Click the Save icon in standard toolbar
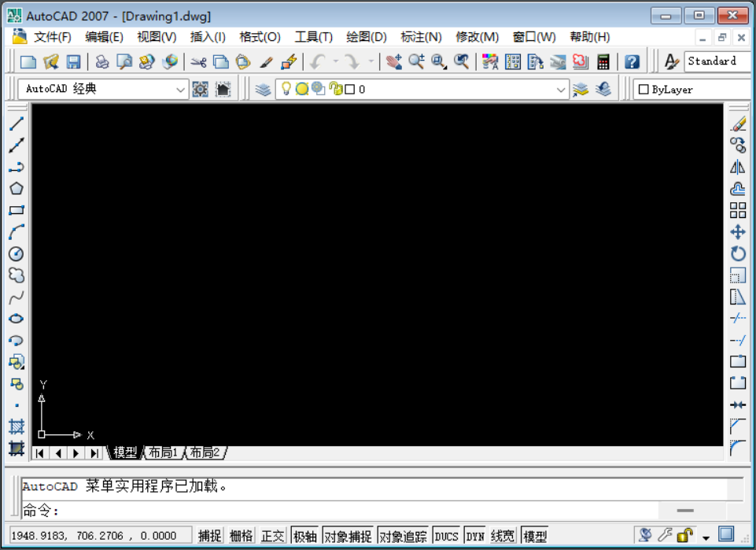The height and width of the screenshot is (550, 756). tap(73, 62)
